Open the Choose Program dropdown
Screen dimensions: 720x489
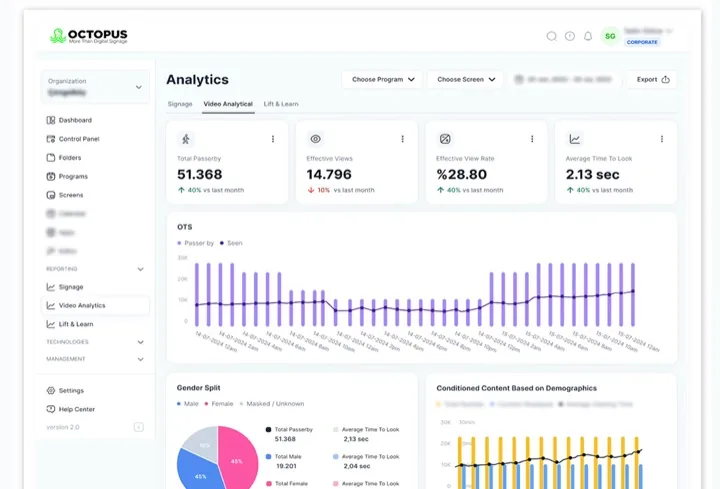(x=382, y=79)
